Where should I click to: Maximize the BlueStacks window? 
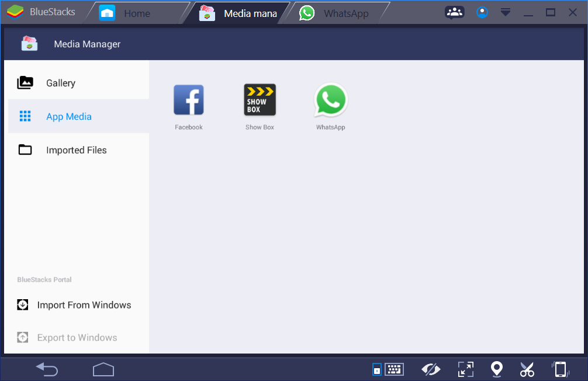click(x=551, y=12)
